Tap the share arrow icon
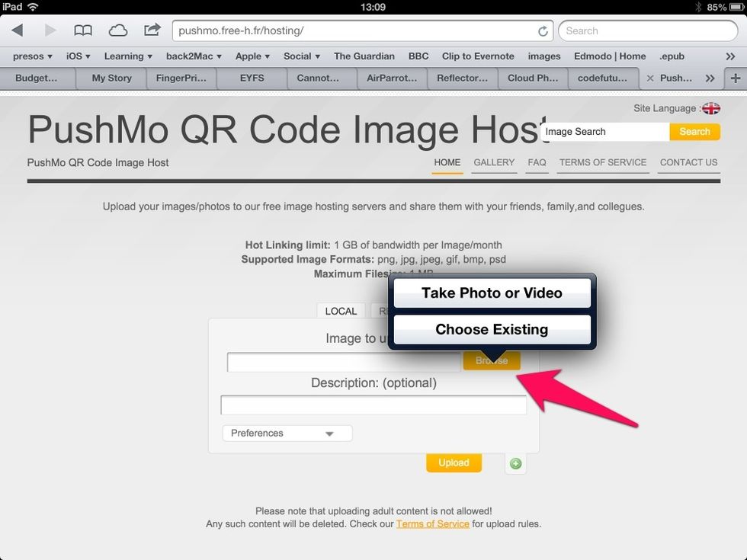This screenshot has width=747, height=560. click(x=152, y=30)
